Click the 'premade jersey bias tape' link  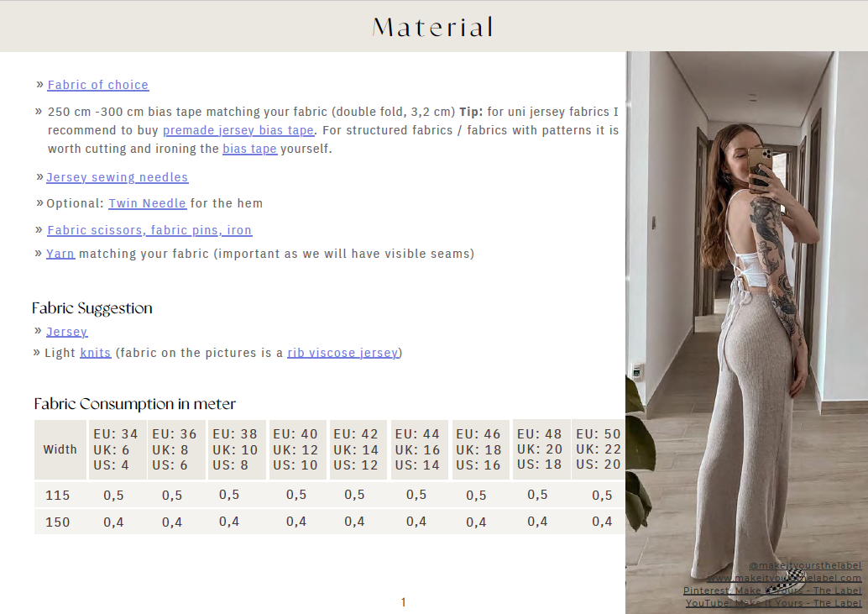238,130
